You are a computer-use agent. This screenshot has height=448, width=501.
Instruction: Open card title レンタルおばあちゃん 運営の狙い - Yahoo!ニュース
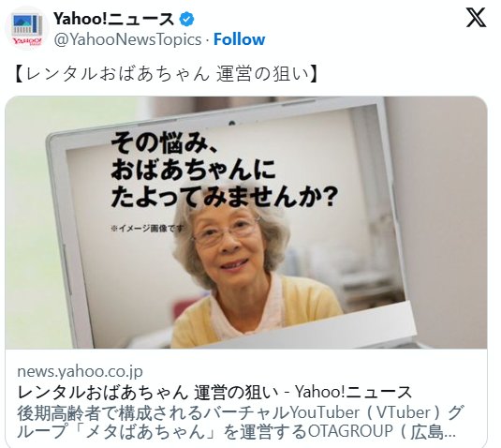click(x=214, y=392)
